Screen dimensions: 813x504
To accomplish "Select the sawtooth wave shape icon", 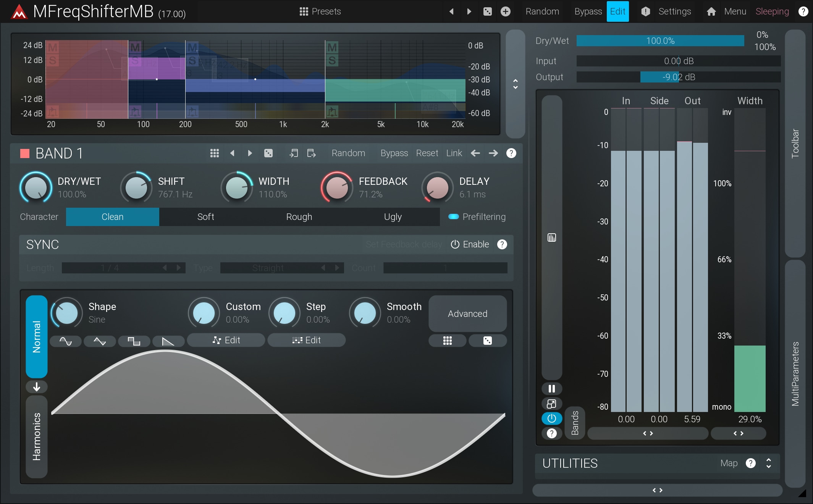I will (168, 341).
